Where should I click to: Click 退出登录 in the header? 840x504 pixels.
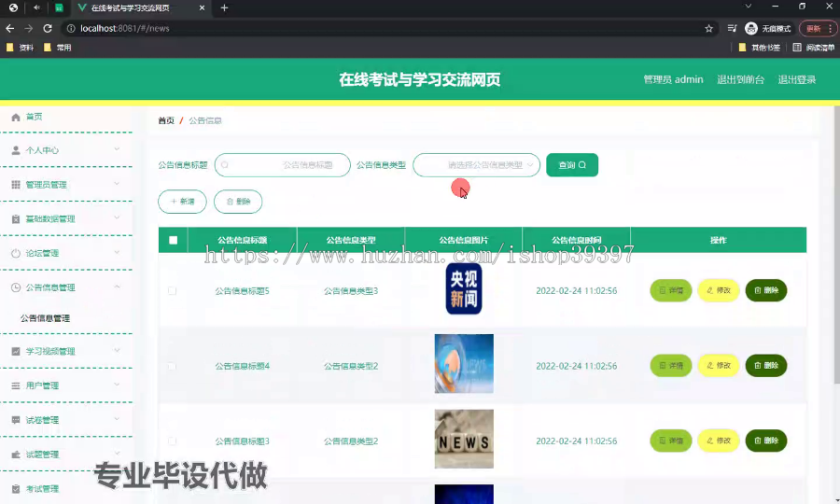tap(797, 79)
